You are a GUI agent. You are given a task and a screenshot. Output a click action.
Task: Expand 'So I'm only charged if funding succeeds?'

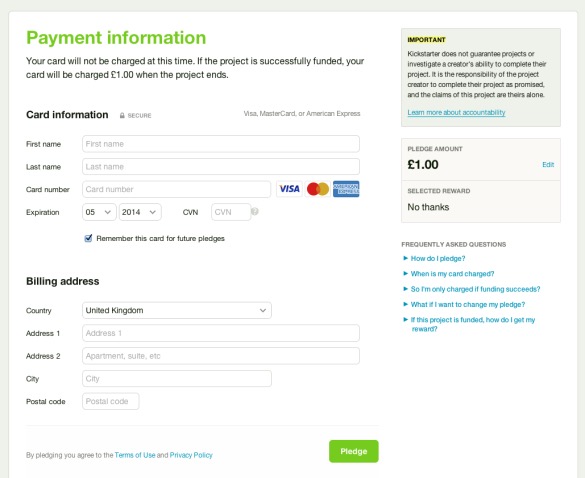coord(475,289)
